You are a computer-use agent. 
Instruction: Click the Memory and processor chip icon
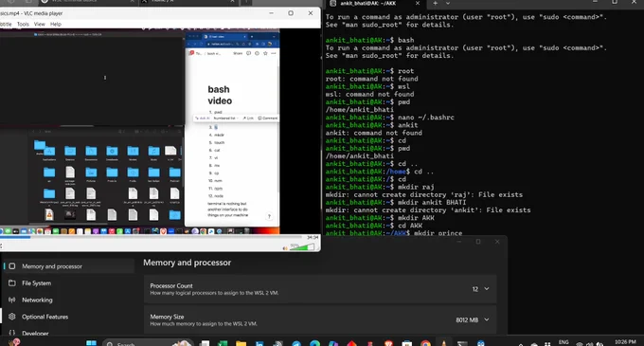click(12, 266)
